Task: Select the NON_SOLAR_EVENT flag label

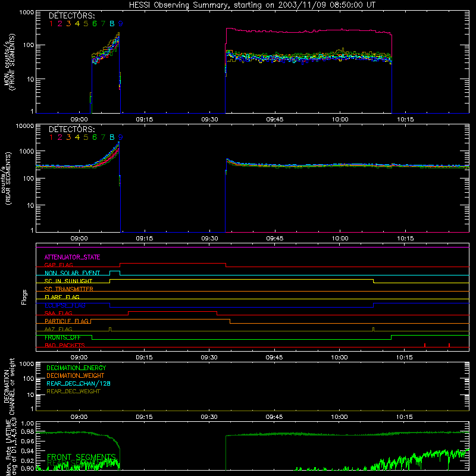Action: [72, 273]
